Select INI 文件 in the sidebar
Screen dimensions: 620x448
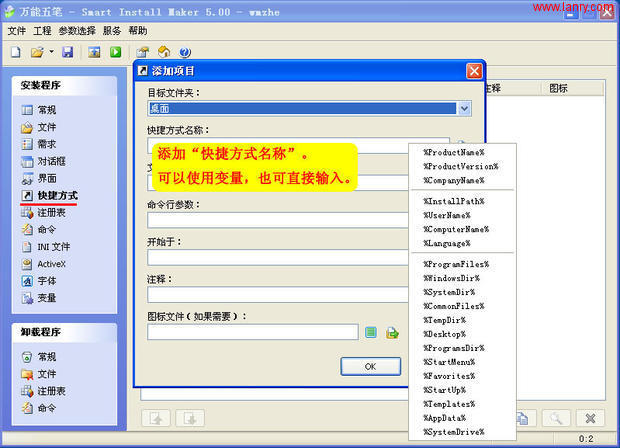pos(45,247)
